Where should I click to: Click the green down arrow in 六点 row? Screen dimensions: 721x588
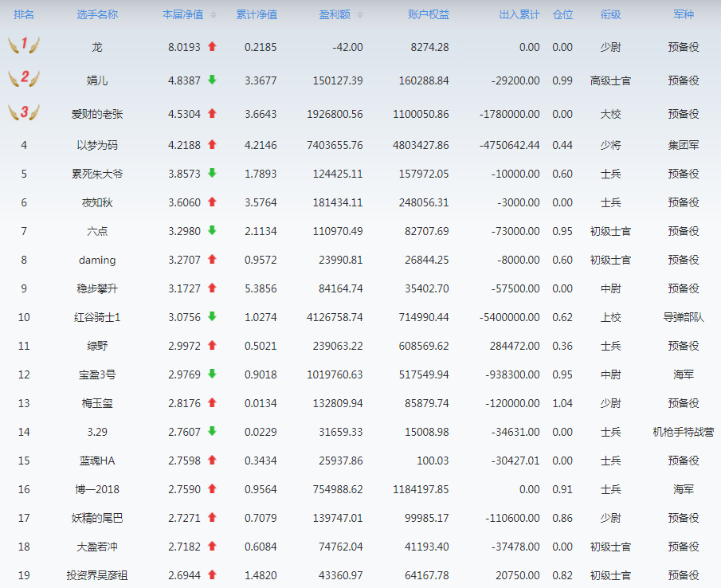click(x=212, y=231)
